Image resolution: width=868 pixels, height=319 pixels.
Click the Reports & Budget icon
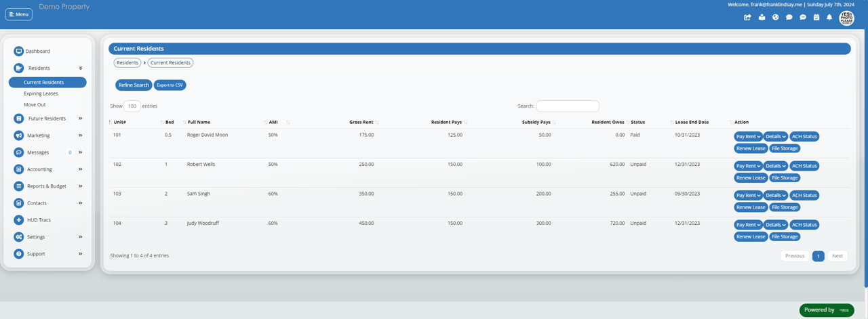click(18, 186)
